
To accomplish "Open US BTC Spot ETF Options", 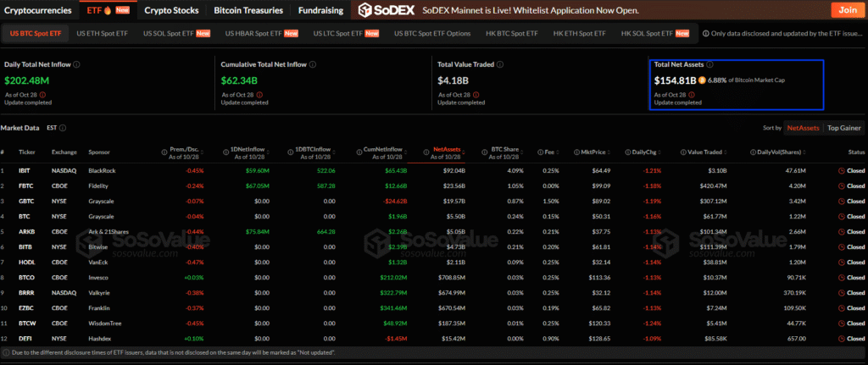I will tap(432, 34).
